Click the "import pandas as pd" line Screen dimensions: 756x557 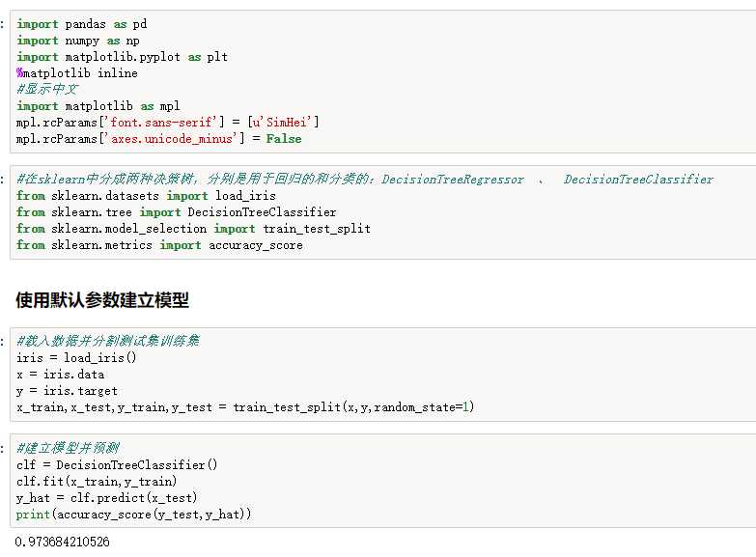click(81, 24)
